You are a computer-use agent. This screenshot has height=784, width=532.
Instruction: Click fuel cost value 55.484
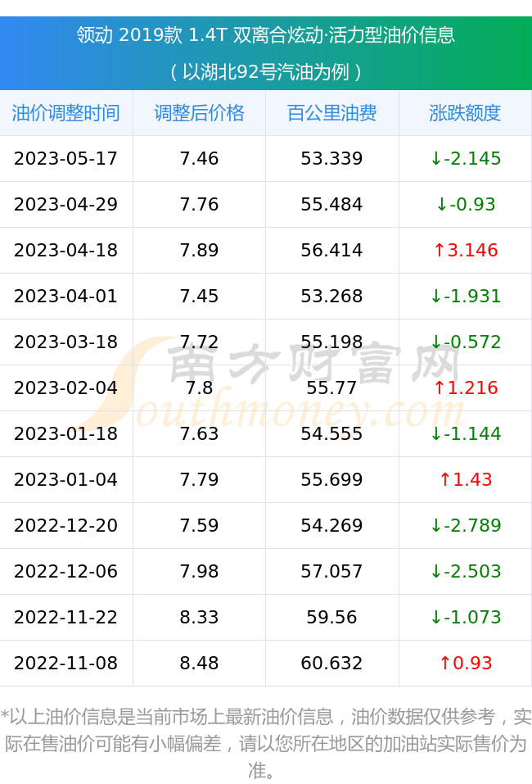point(331,205)
